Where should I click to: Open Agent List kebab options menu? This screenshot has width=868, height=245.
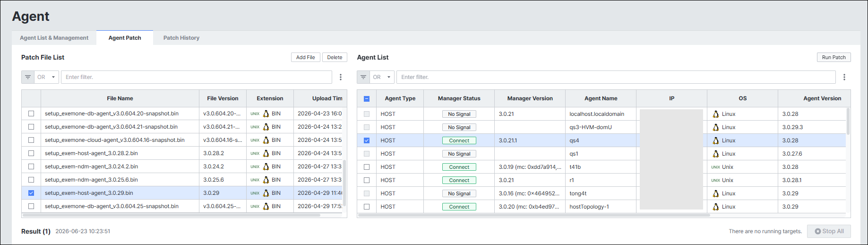point(844,77)
